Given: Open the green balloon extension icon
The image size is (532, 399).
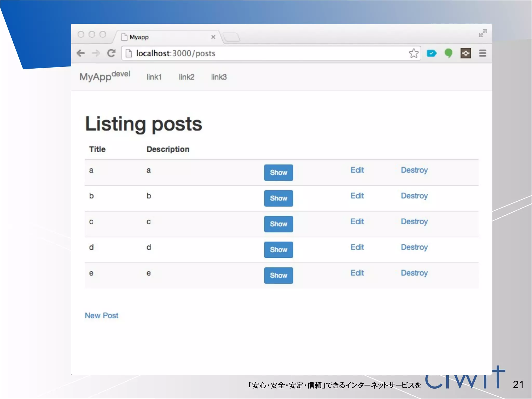Looking at the screenshot, I should 449,53.
